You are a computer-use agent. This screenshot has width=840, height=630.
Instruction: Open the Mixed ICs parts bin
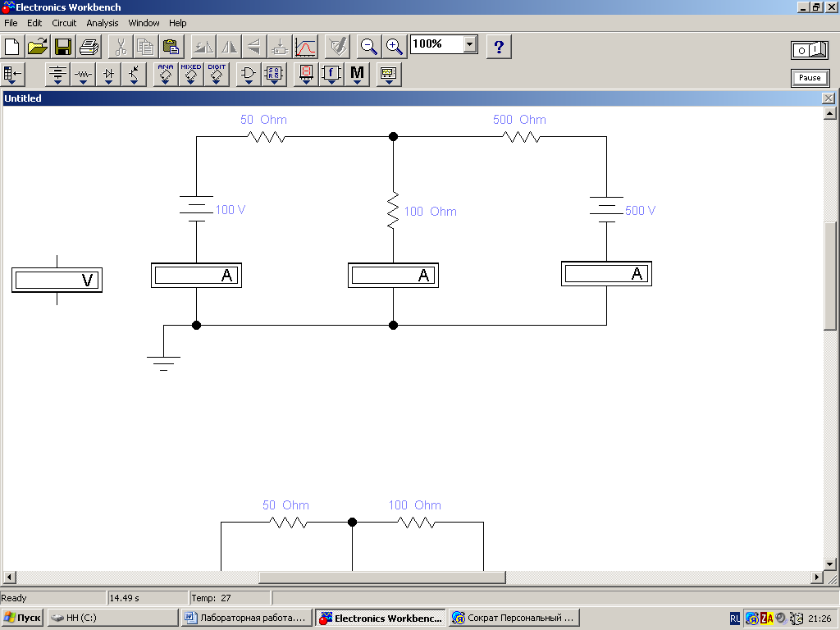(x=190, y=74)
